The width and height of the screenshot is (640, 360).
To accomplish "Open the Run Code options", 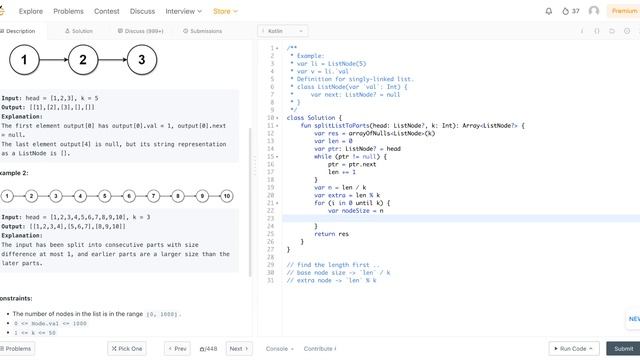I will point(574,349).
